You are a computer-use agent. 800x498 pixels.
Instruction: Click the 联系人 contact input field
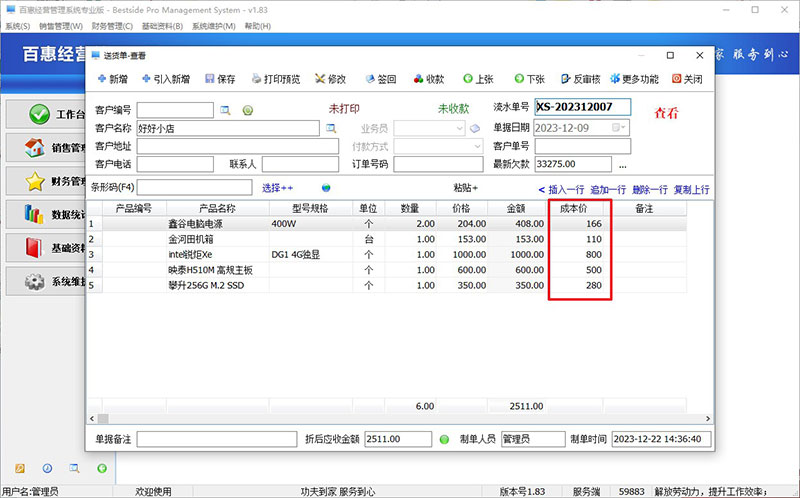tap(300, 164)
